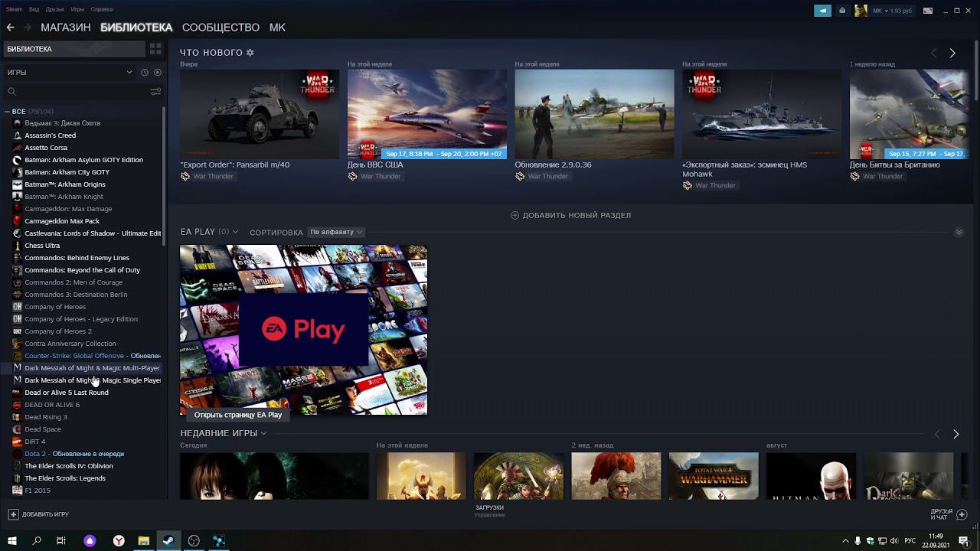Click the profile avatar picture

point(861,11)
